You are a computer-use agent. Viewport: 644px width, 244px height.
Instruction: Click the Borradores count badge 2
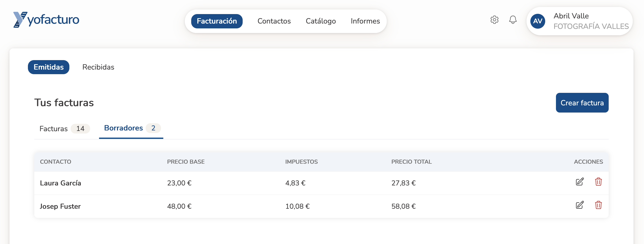tap(153, 128)
